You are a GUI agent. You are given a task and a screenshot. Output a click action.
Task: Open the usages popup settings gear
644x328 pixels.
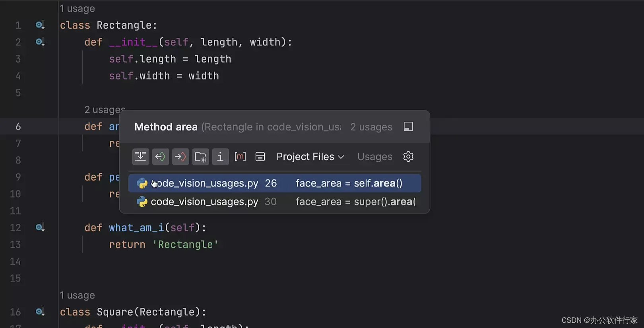(408, 157)
